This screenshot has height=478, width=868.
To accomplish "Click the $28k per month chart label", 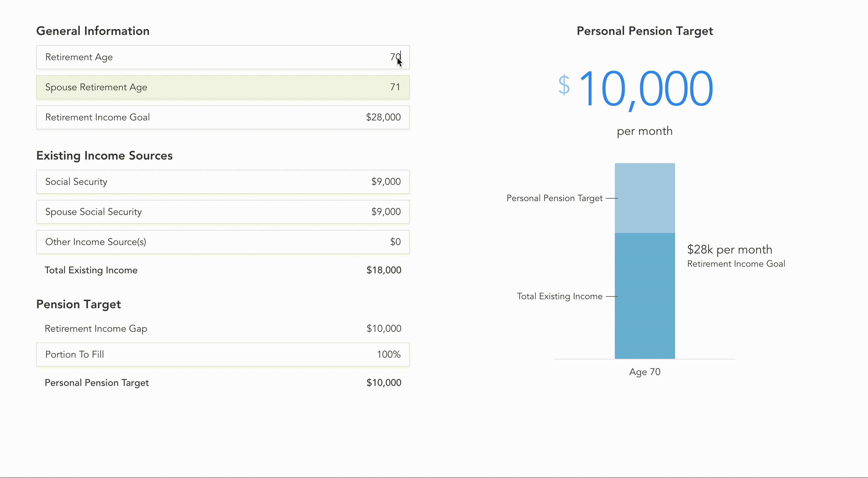I will click(729, 250).
